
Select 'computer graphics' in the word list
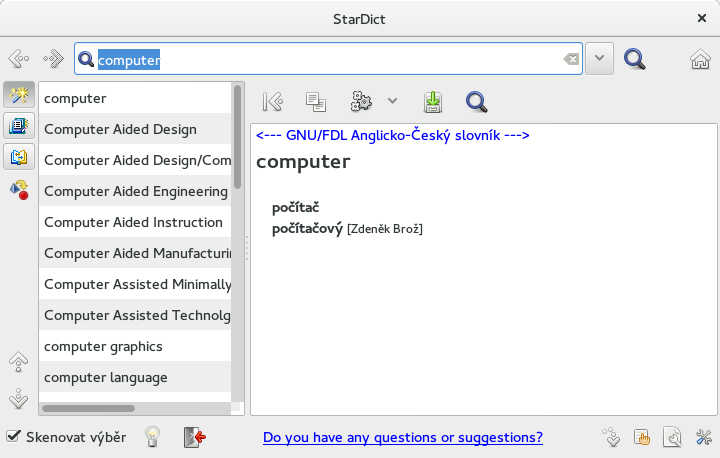pos(103,346)
